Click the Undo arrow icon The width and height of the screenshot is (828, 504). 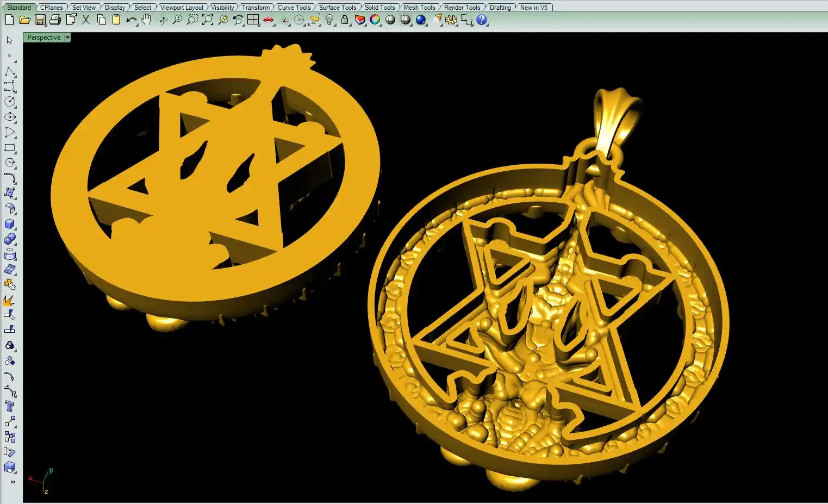(131, 20)
